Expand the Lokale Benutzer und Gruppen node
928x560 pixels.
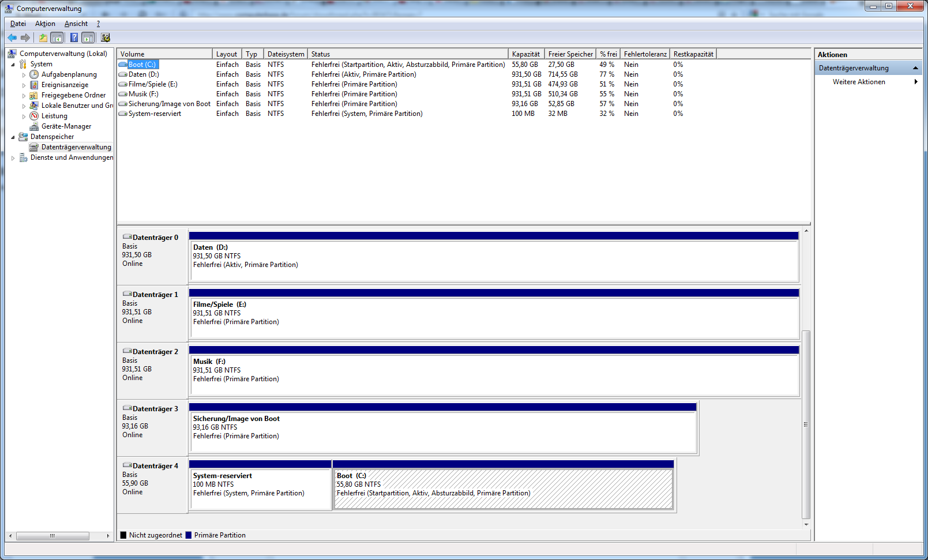24,106
